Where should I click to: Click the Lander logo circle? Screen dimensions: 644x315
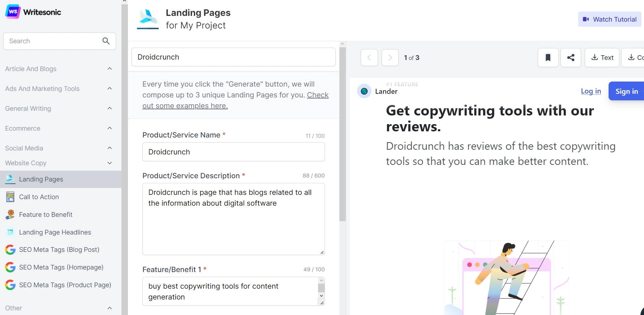[x=364, y=91]
